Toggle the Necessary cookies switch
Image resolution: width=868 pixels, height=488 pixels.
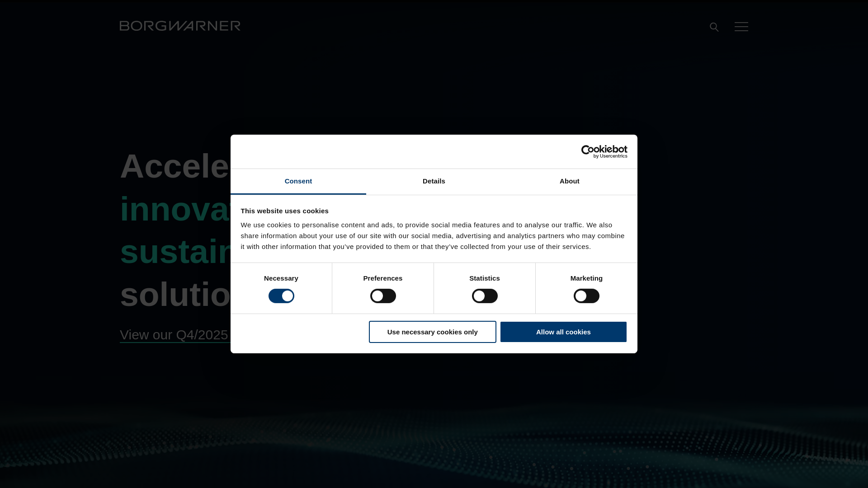tap(281, 296)
